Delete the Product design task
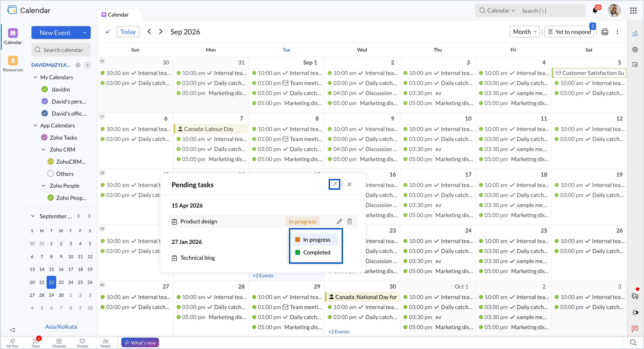Viewport: 644px width, 349px height. pyautogui.click(x=349, y=221)
